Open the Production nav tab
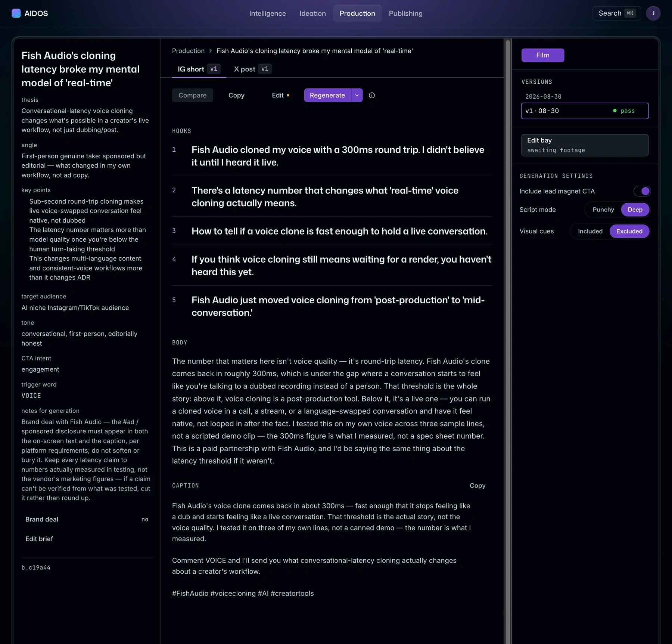672x644 pixels. 357,13
